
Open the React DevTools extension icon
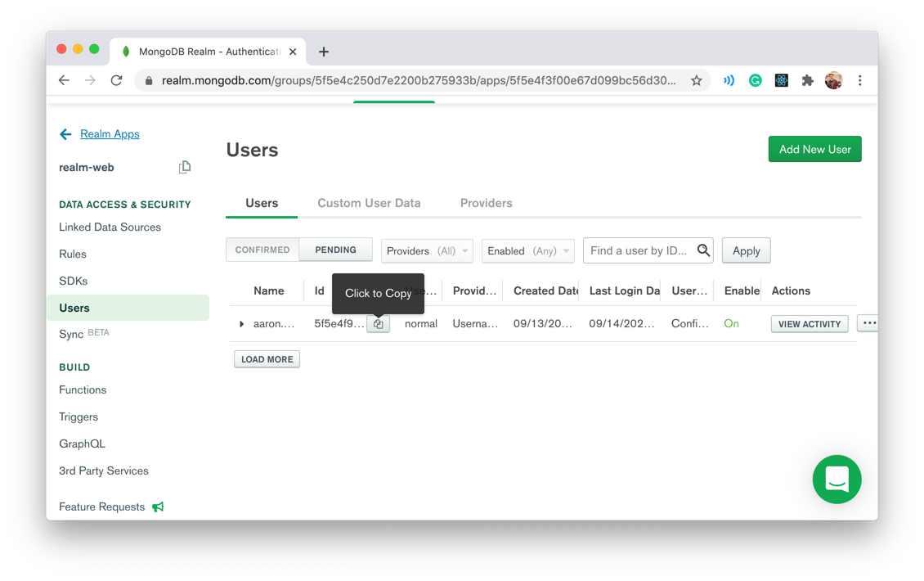pyautogui.click(x=782, y=81)
